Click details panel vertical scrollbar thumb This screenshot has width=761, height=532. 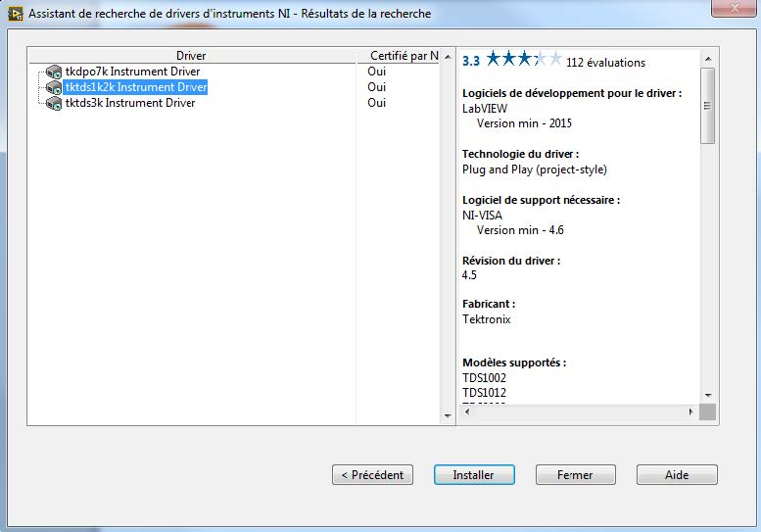(x=707, y=106)
